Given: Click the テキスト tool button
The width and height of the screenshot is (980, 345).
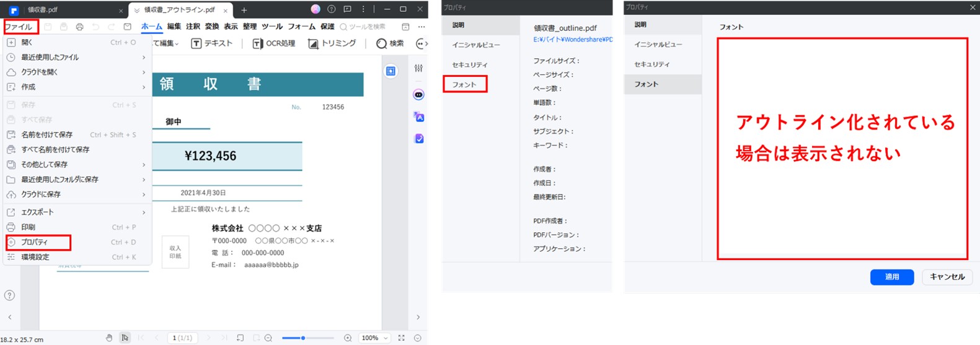Looking at the screenshot, I should coord(212,43).
